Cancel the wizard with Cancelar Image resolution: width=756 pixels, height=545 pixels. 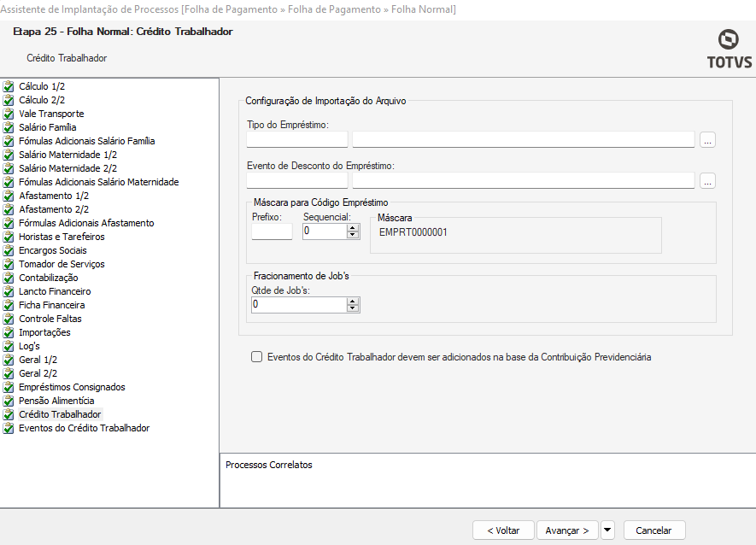pyautogui.click(x=654, y=530)
